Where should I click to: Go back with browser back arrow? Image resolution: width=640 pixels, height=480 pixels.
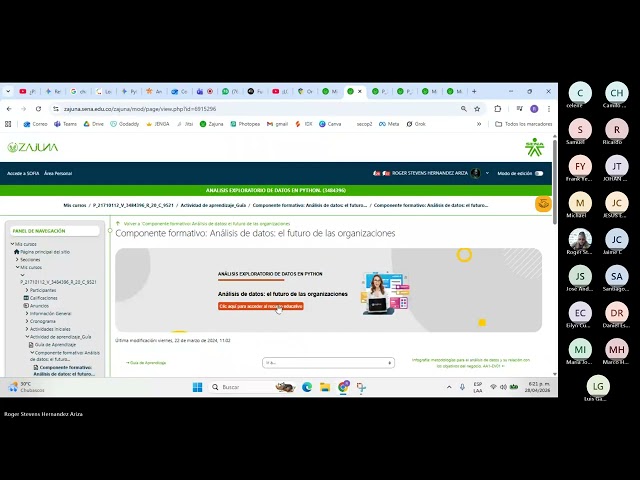pyautogui.click(x=9, y=109)
